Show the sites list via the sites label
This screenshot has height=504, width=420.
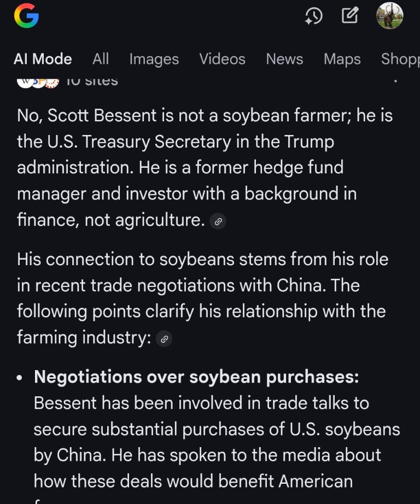click(91, 82)
